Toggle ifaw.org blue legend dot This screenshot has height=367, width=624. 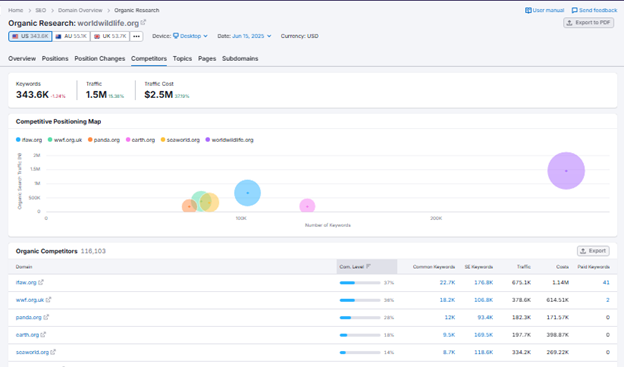[18, 140]
